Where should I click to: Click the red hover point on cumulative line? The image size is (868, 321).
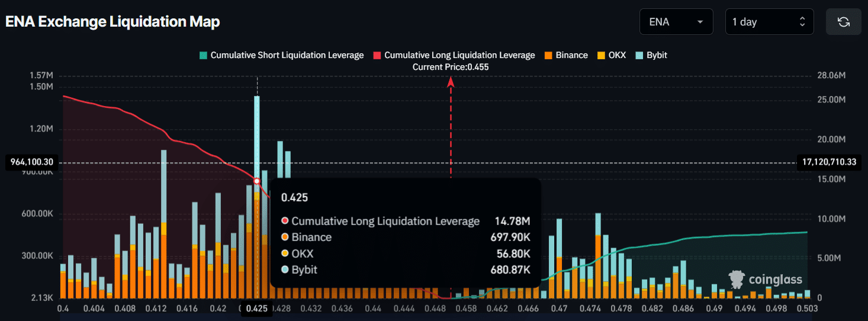pos(256,181)
